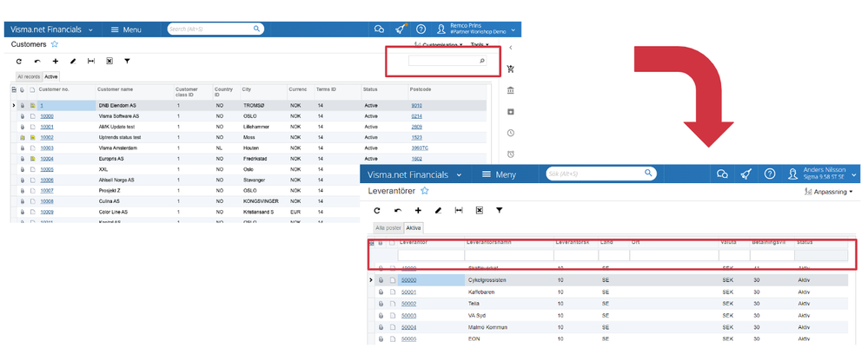The image size is (868, 361).
Task: Click undo icon in Leverantörer toolbar
Action: 397,211
